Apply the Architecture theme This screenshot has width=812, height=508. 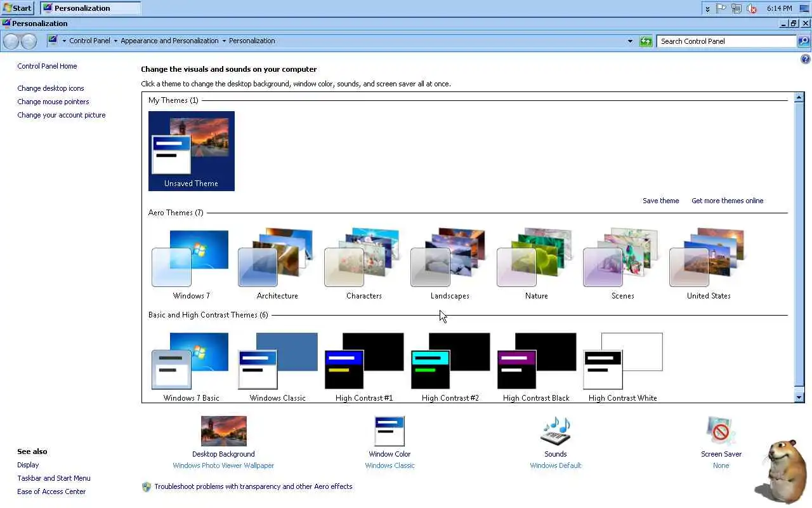tap(277, 264)
